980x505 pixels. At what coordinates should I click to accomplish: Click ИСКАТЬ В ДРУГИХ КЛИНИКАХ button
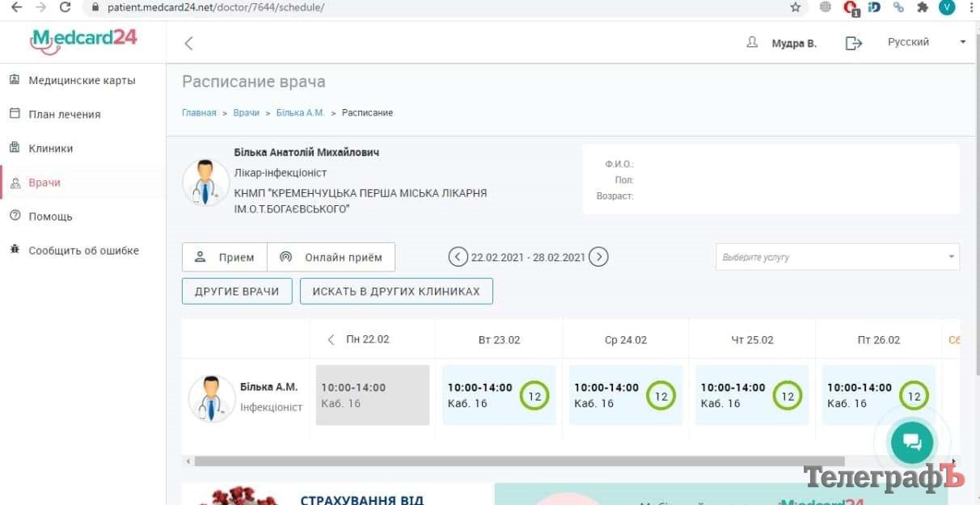click(396, 291)
